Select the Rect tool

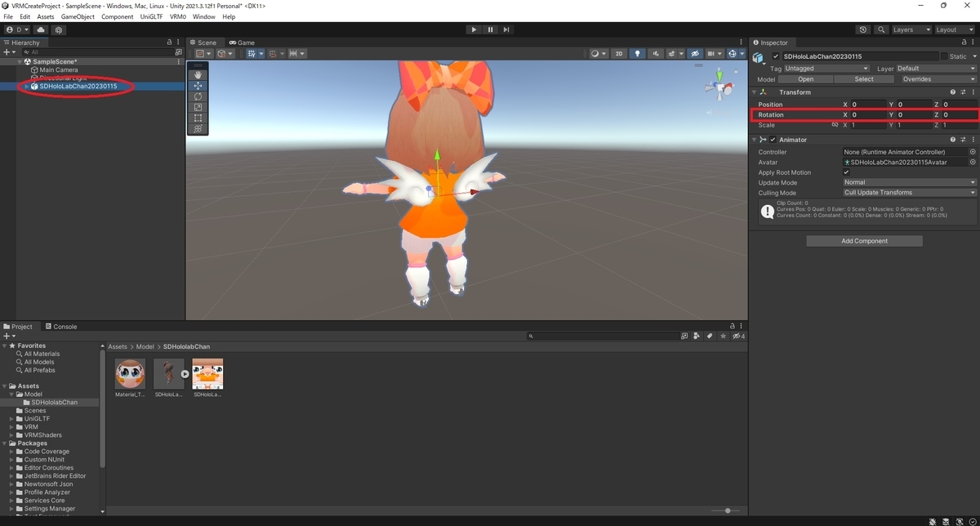click(198, 118)
